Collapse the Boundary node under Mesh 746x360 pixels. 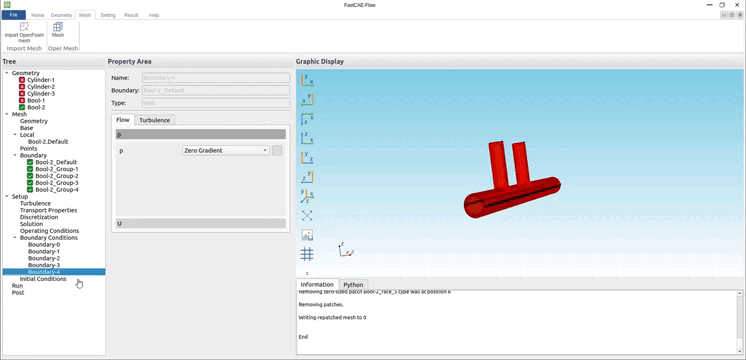coord(15,156)
